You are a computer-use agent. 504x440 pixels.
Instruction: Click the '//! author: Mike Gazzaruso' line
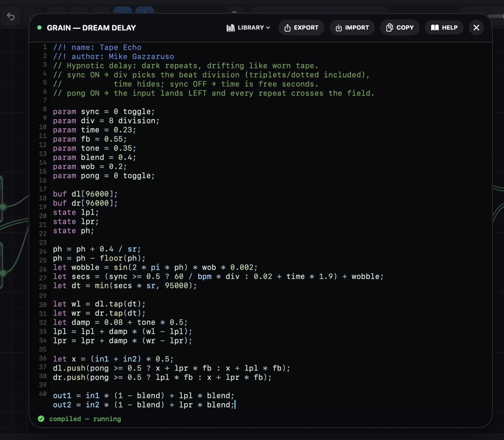coord(114,56)
